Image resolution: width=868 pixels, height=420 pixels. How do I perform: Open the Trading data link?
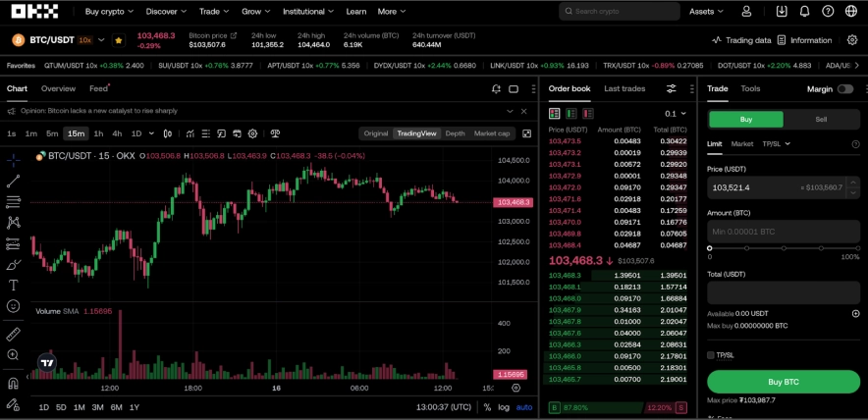(x=741, y=40)
